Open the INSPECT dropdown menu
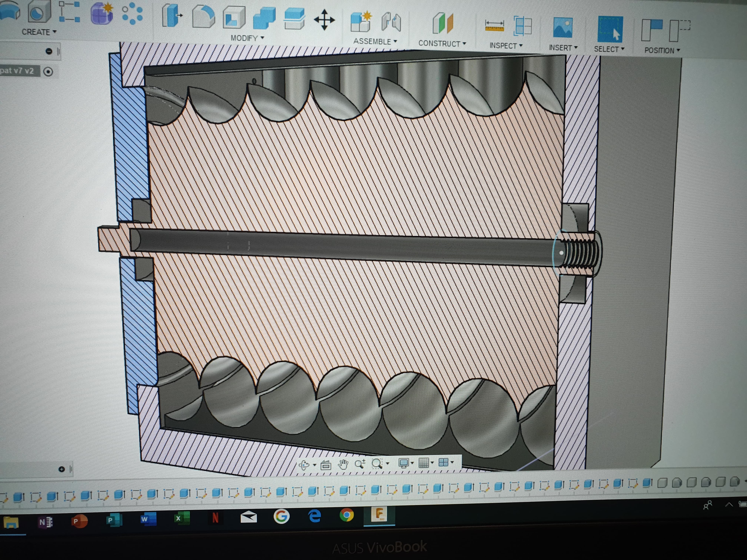 (506, 46)
